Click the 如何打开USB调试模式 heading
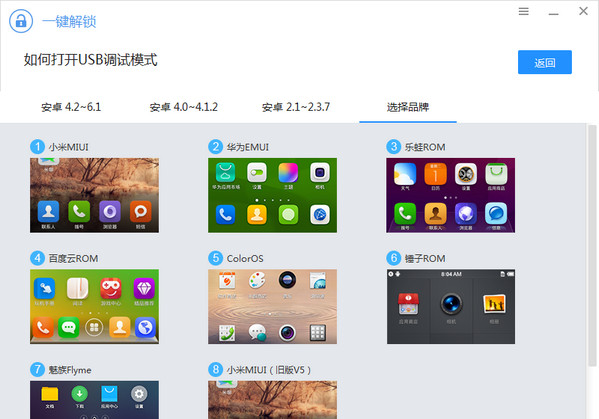This screenshot has width=599, height=419. 91,60
